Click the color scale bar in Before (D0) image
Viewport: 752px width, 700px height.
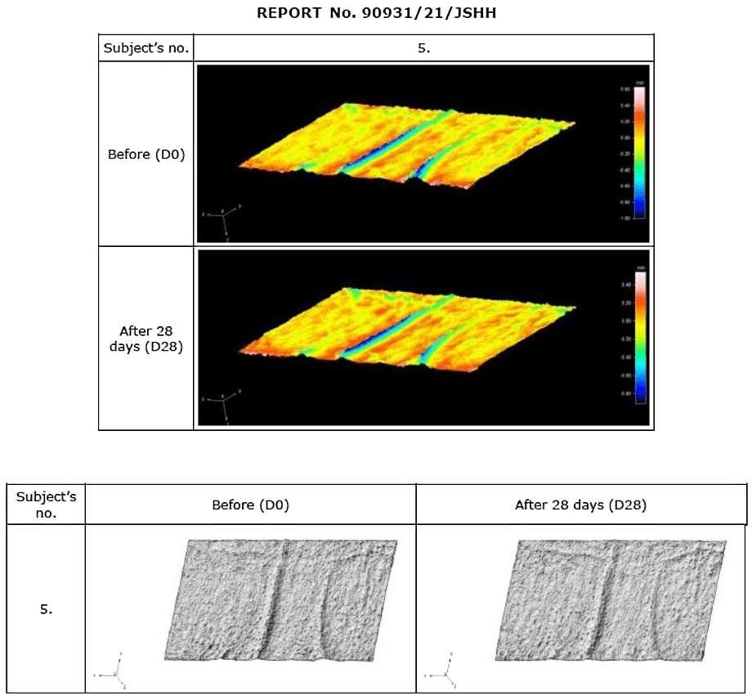click(x=639, y=153)
